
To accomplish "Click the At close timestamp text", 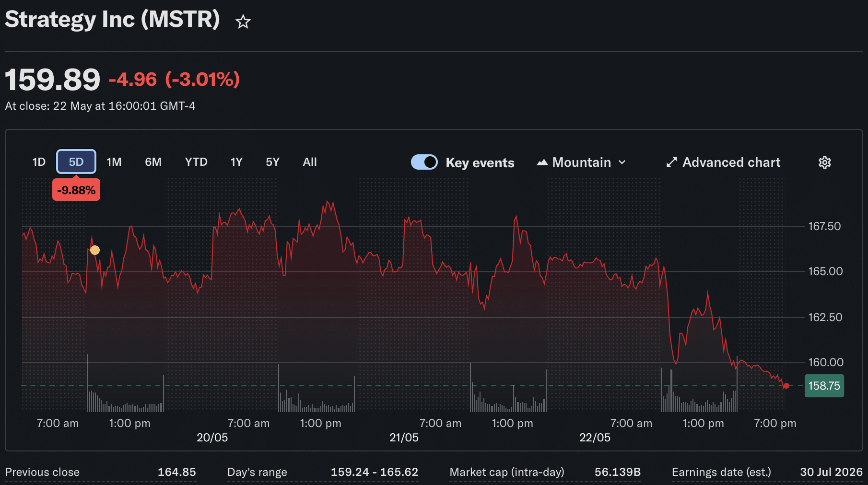I will (100, 106).
